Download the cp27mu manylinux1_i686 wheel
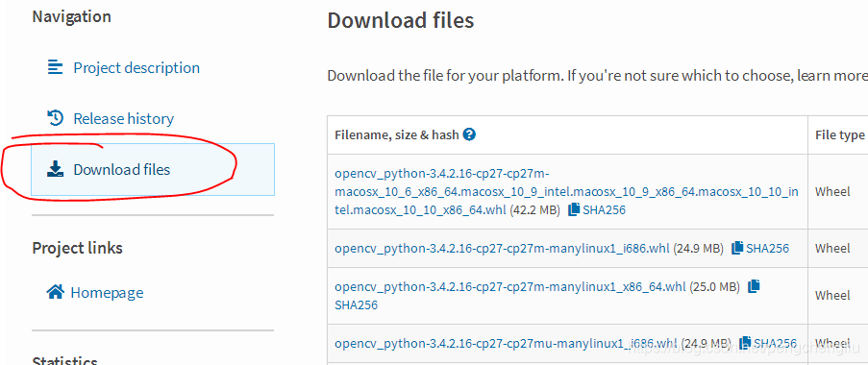Screen dimensions: 868x365 tap(506, 343)
